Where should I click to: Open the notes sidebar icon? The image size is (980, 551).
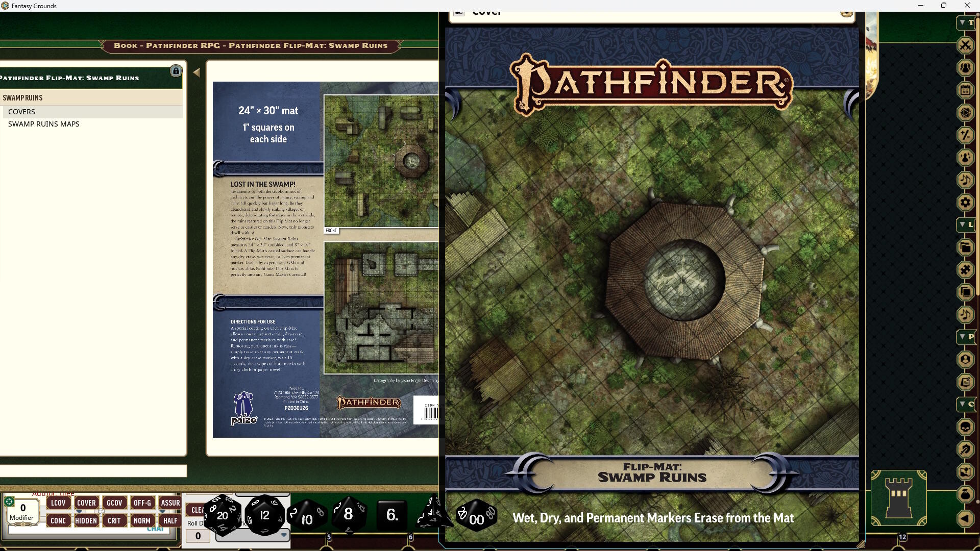[x=965, y=382]
